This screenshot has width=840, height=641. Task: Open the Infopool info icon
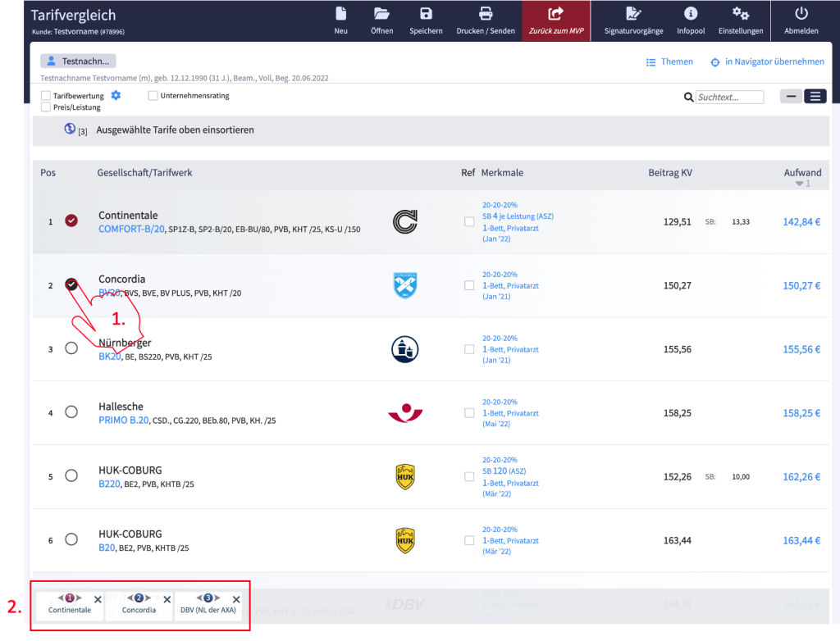(691, 20)
